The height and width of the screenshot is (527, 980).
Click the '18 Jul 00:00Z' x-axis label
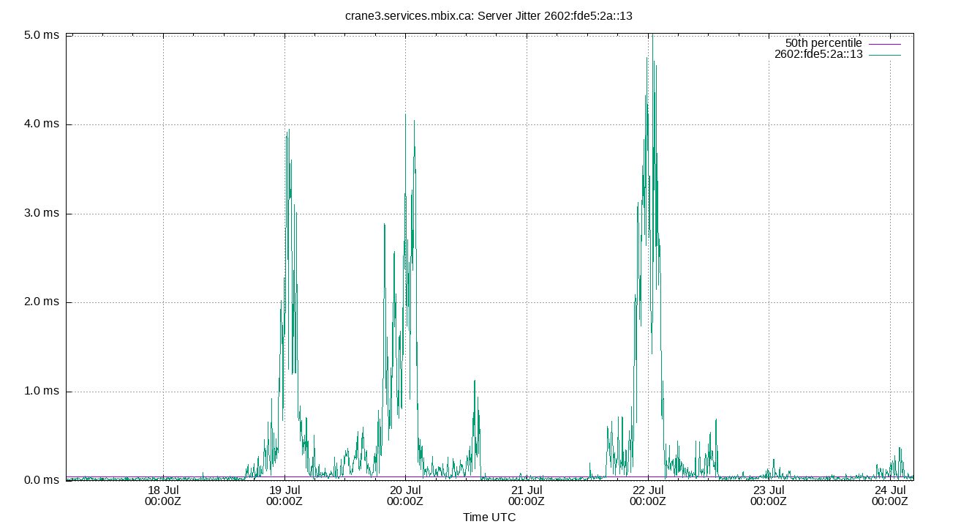pos(163,496)
